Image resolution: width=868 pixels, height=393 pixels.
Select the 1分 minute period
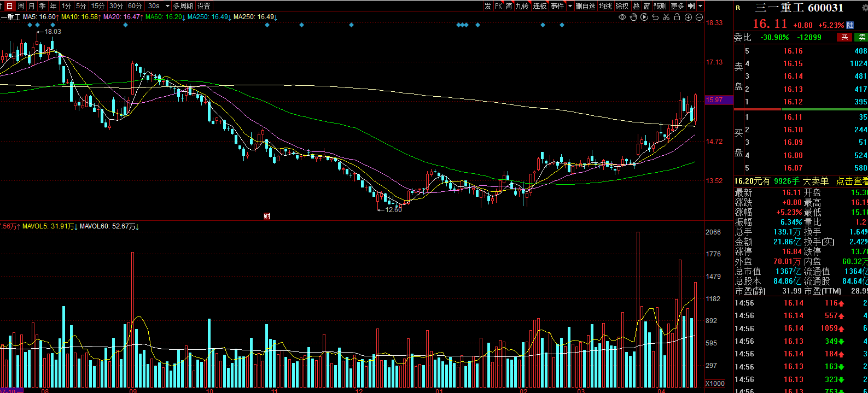coord(66,6)
